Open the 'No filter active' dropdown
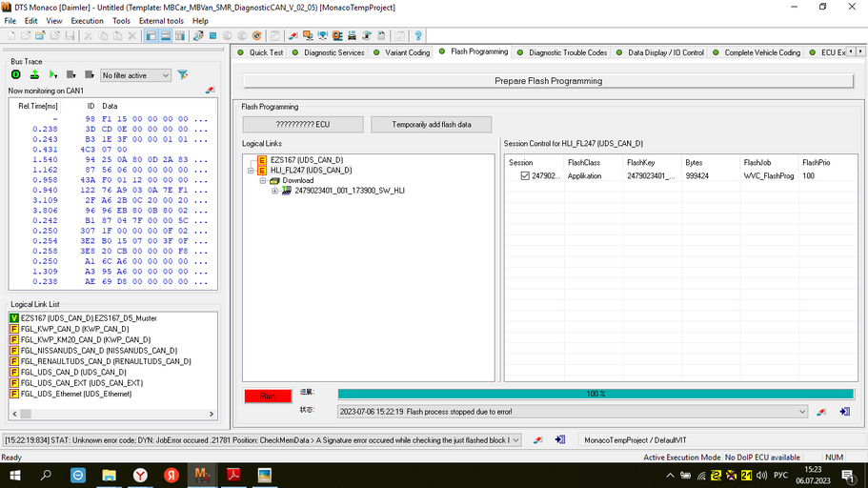 135,75
